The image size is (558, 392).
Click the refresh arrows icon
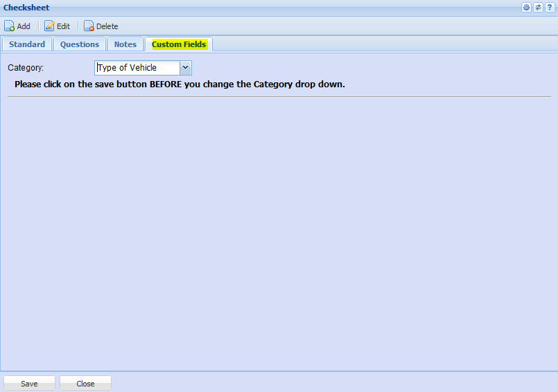(538, 7)
